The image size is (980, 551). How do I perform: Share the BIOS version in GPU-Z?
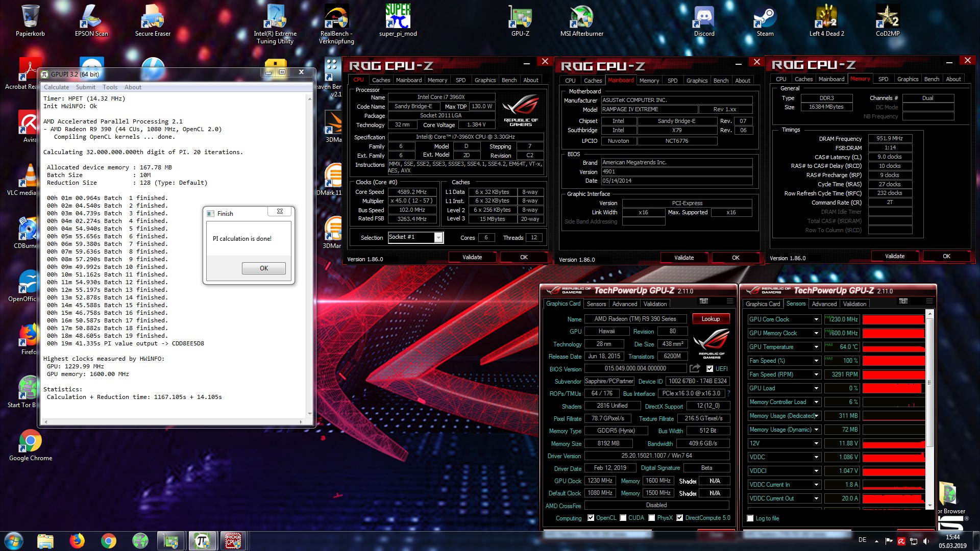[695, 368]
